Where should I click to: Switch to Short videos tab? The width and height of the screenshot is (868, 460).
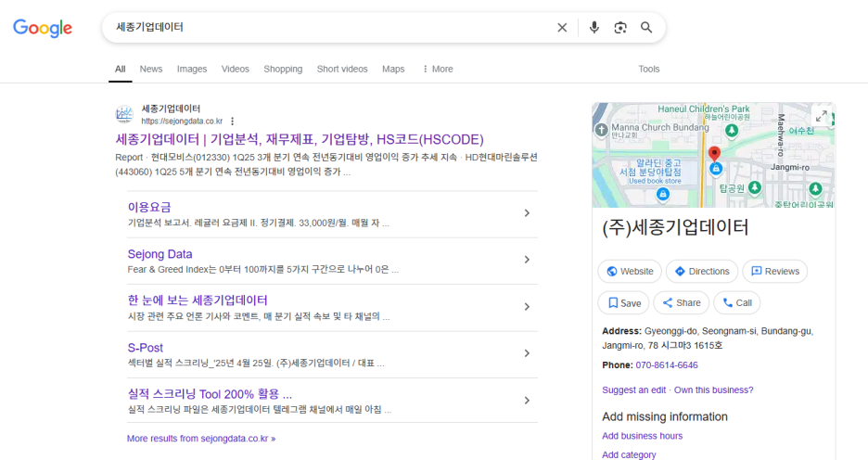pos(342,70)
